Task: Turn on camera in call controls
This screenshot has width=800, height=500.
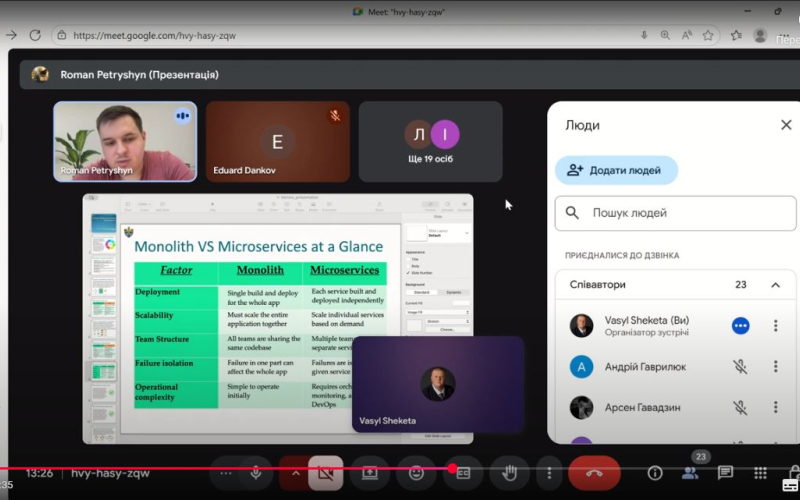Action: (x=325, y=473)
